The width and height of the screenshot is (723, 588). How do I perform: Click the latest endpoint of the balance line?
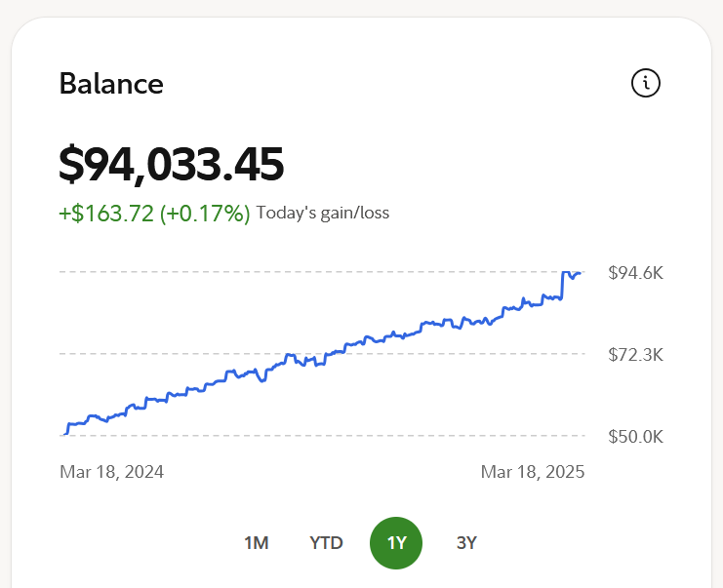tap(581, 273)
